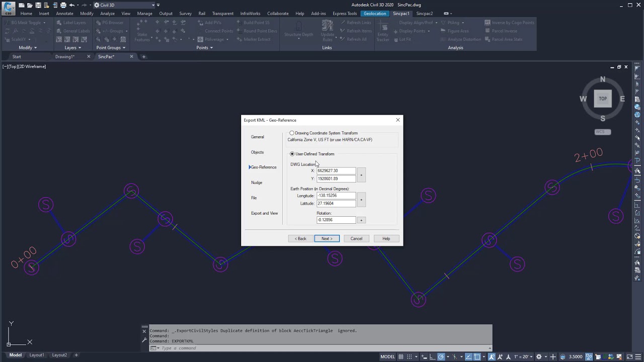Click the Rotation input field
Screen dimensions: 644x362
336,220
